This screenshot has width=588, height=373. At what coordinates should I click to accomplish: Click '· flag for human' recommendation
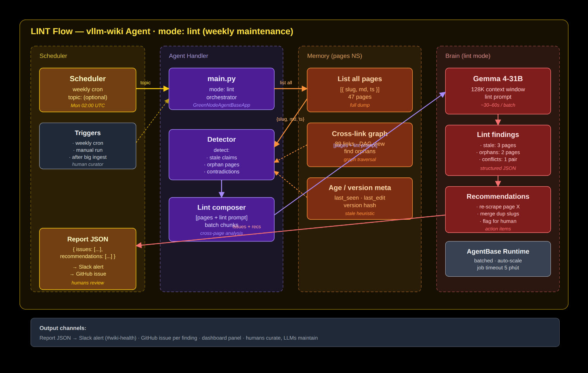pyautogui.click(x=498, y=221)
